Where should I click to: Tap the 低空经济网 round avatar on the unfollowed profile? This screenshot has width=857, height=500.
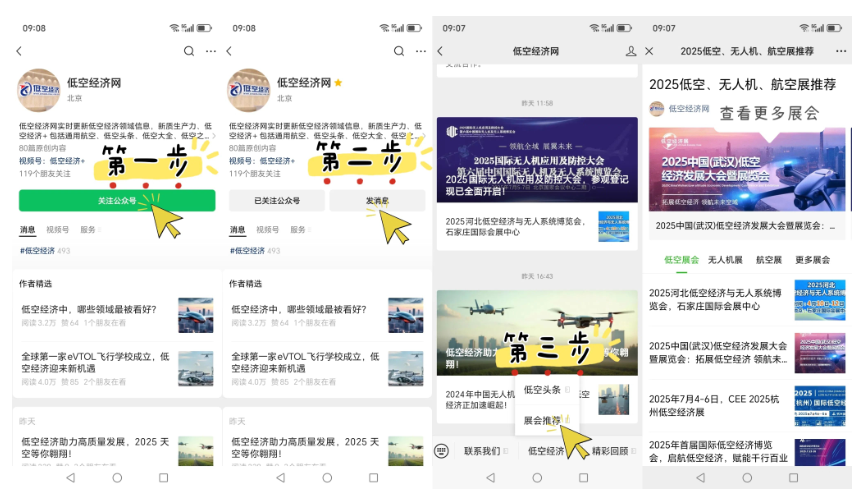tap(39, 90)
